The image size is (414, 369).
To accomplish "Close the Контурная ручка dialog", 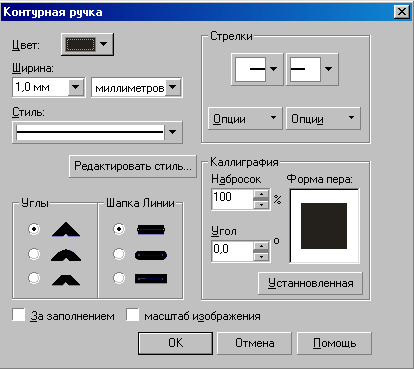I will pos(402,12).
